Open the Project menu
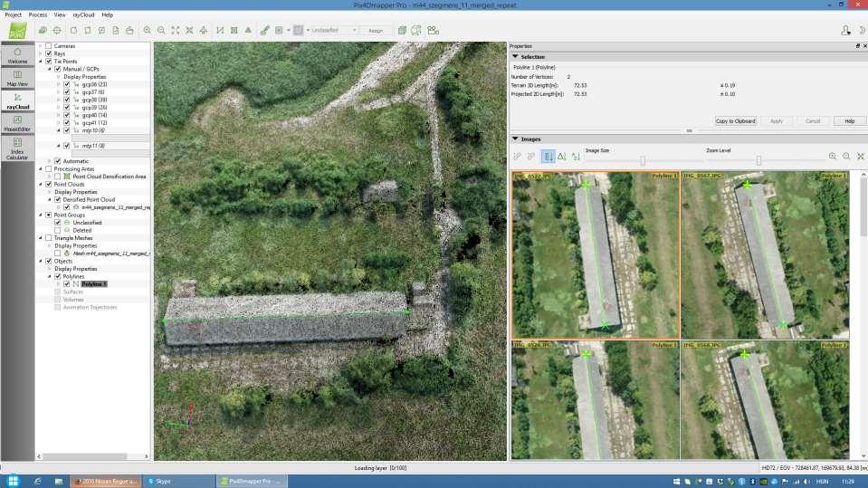This screenshot has width=868, height=488. coord(14,15)
